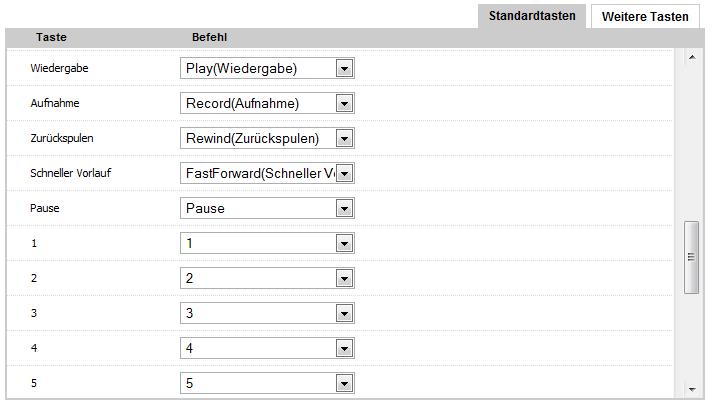Click the scrollbar down arrow

coord(691,389)
